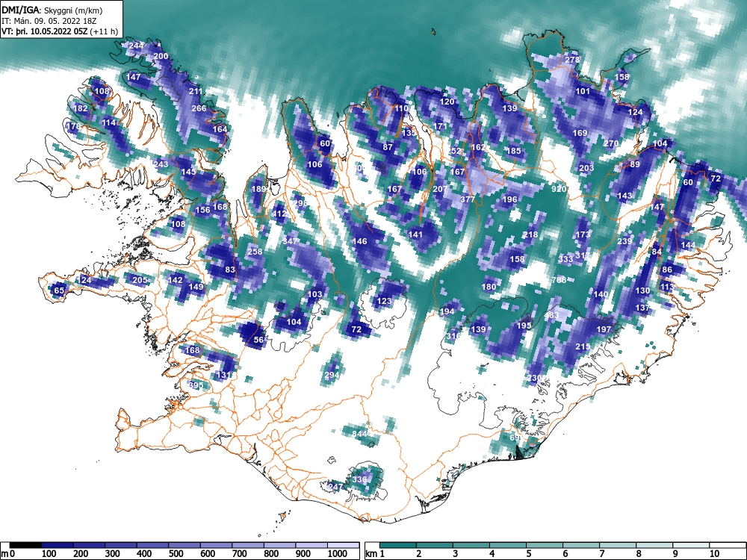Click the visibility value 203

click(x=586, y=167)
